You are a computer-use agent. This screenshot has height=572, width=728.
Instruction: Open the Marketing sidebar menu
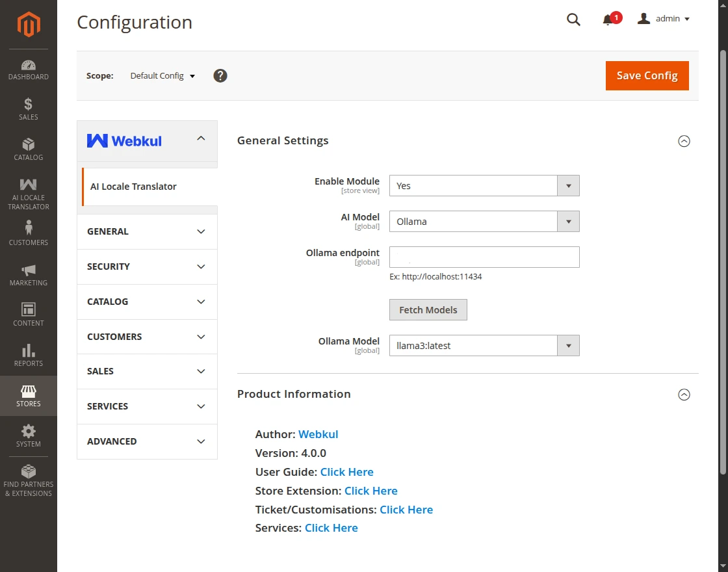29,275
